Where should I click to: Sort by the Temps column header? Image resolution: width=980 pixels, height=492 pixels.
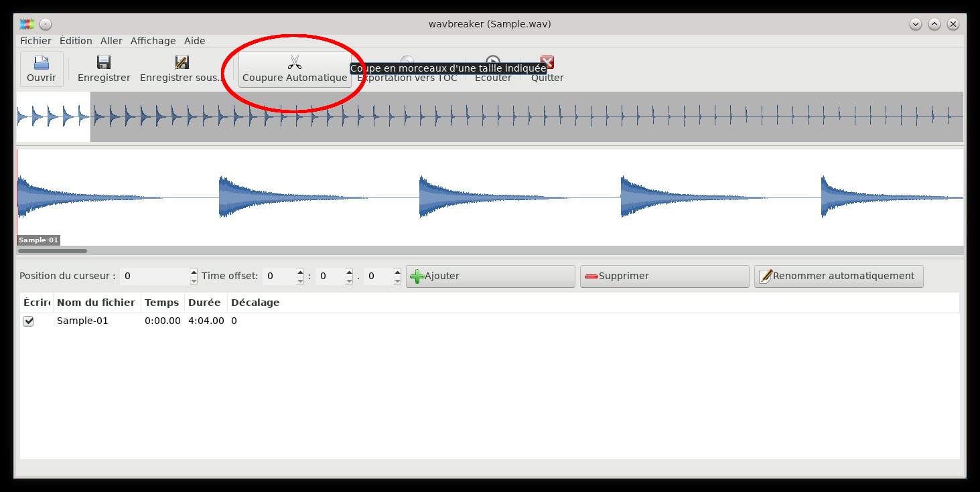point(163,303)
